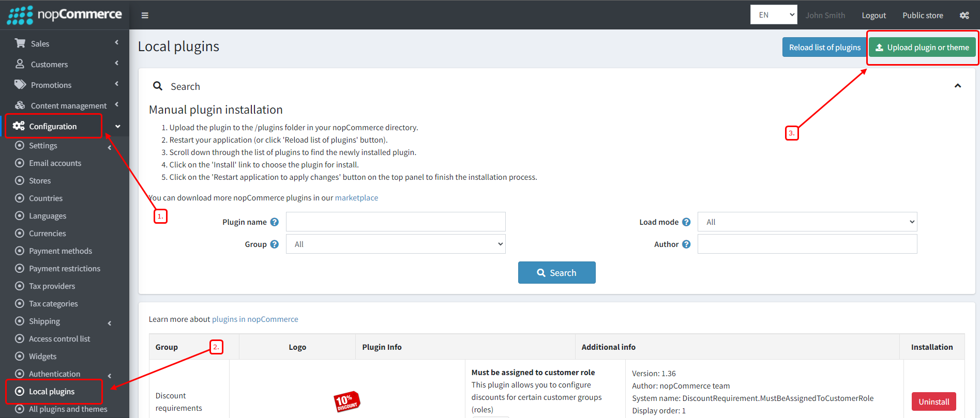This screenshot has width=980, height=418.
Task: Open the marketplace link
Action: coord(356,197)
